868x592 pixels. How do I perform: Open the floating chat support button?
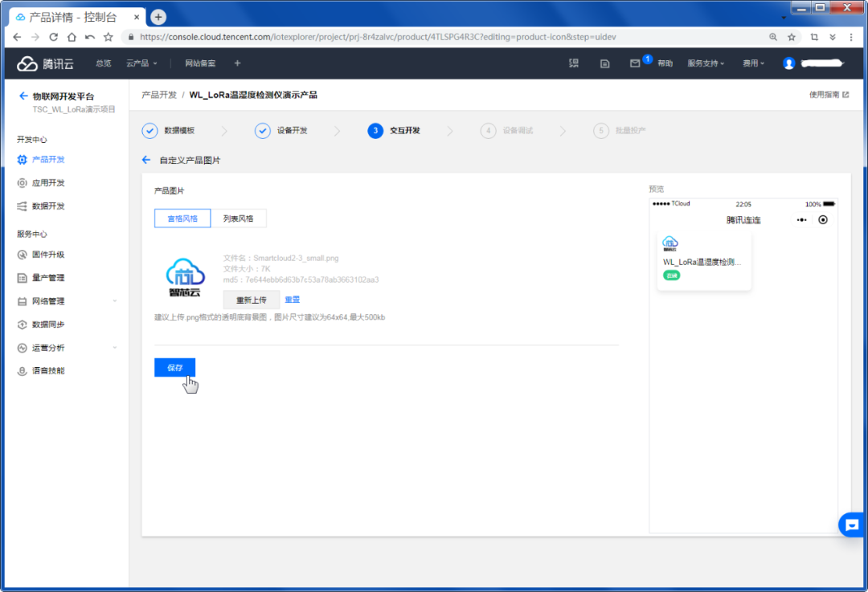[852, 525]
